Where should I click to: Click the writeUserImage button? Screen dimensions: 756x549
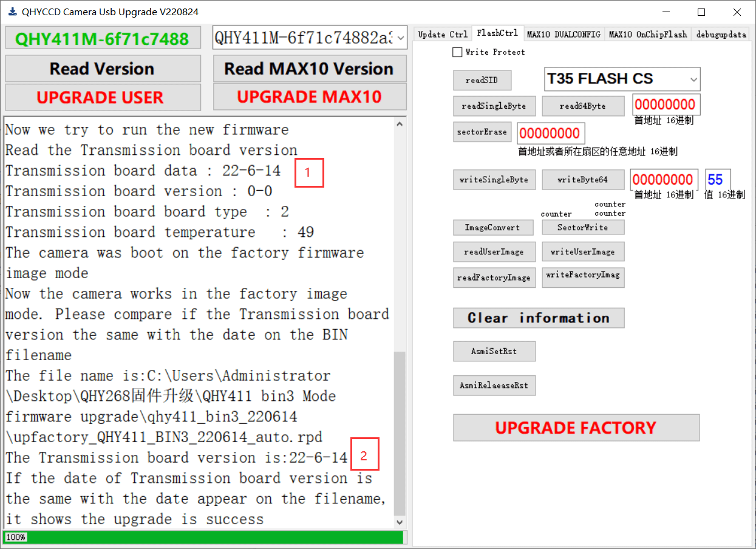583,251
